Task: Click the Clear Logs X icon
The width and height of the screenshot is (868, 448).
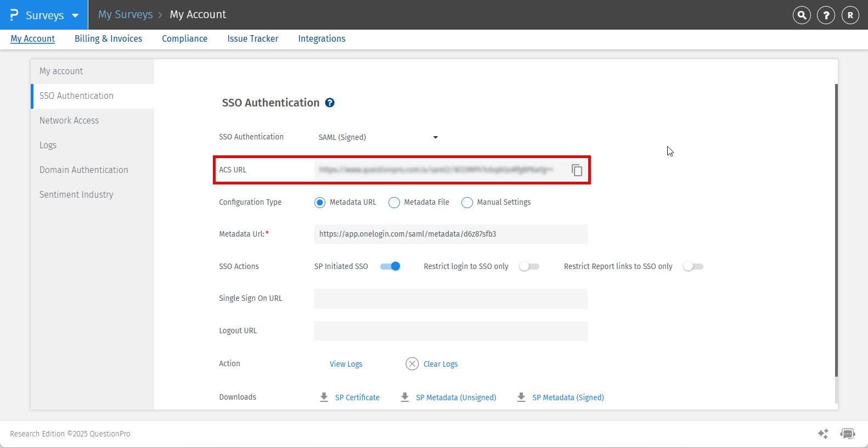Action: (412, 364)
